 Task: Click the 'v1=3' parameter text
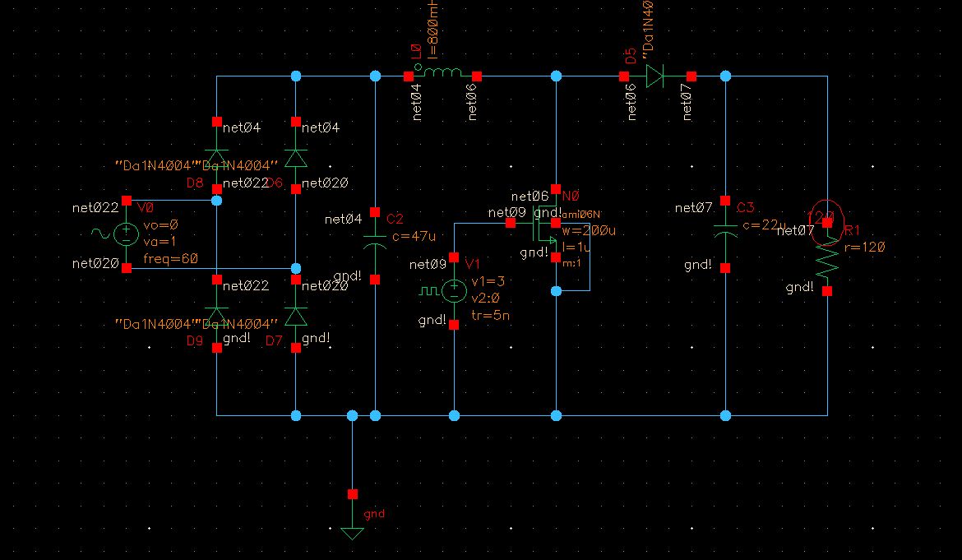pyautogui.click(x=488, y=281)
